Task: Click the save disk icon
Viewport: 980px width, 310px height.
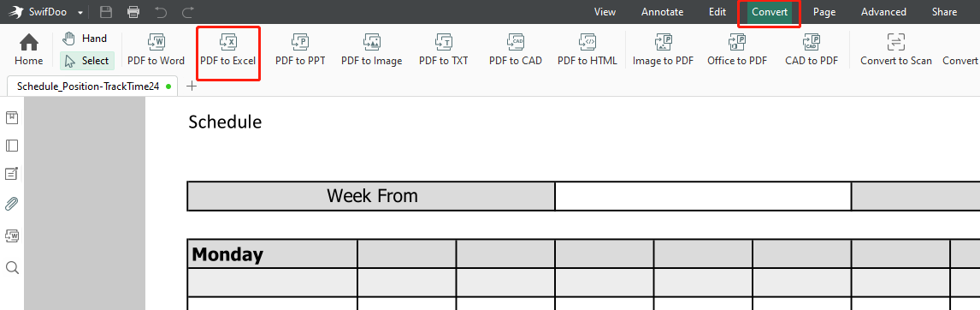Action: pyautogui.click(x=106, y=12)
